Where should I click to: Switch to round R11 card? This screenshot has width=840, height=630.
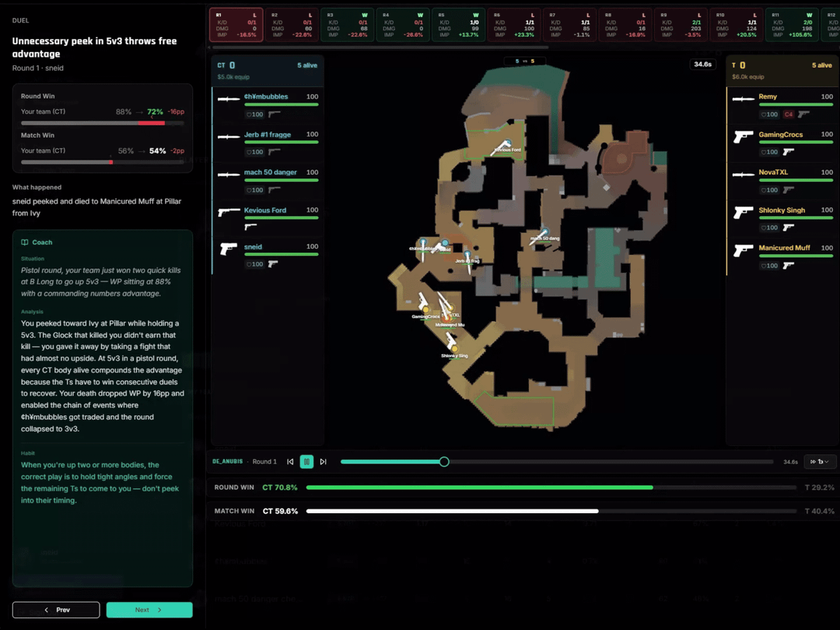point(790,25)
